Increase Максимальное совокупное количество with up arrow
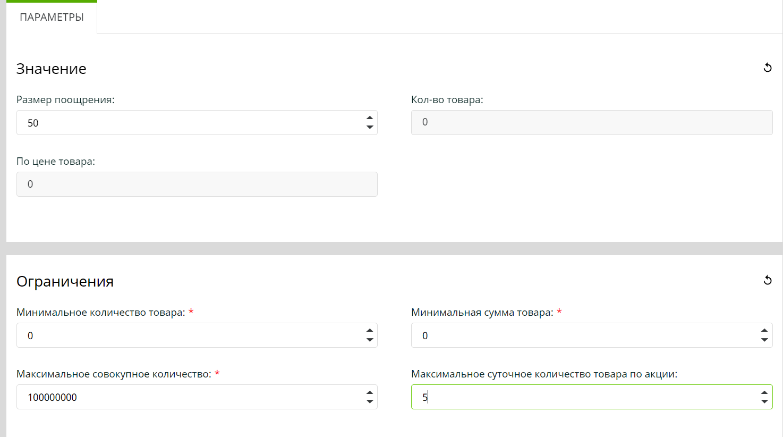The image size is (783, 437). (369, 392)
